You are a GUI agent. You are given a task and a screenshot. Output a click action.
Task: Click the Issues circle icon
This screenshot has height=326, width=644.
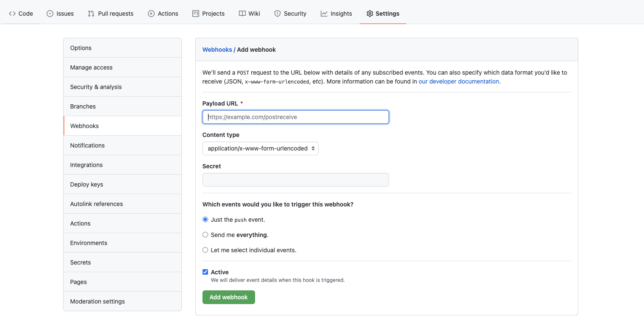[50, 14]
